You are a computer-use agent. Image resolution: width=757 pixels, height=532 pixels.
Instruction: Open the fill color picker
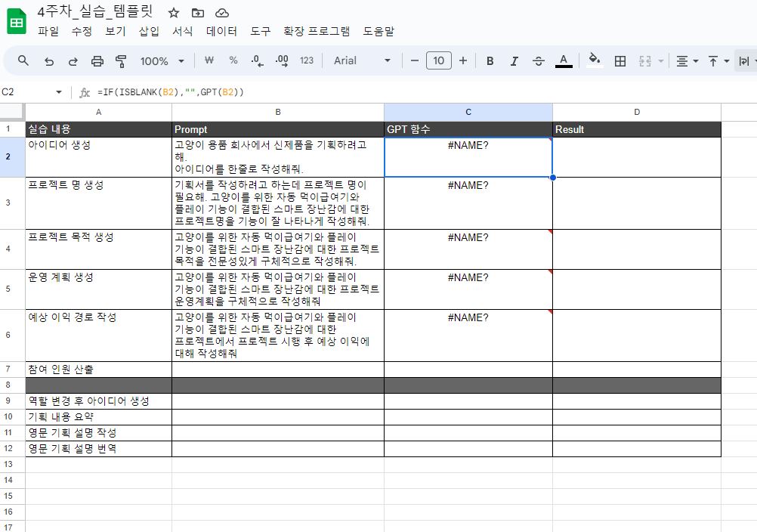[595, 60]
